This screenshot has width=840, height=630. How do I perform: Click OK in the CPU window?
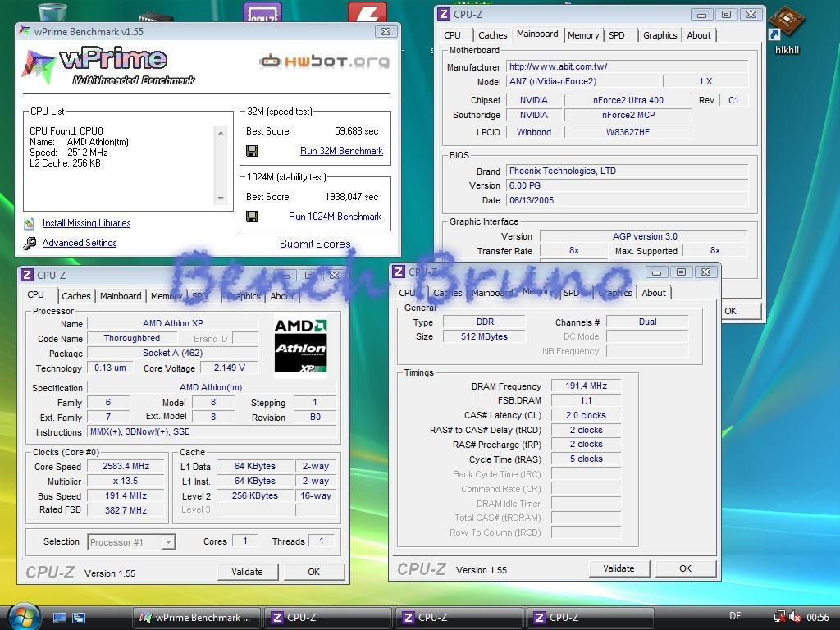tap(314, 572)
